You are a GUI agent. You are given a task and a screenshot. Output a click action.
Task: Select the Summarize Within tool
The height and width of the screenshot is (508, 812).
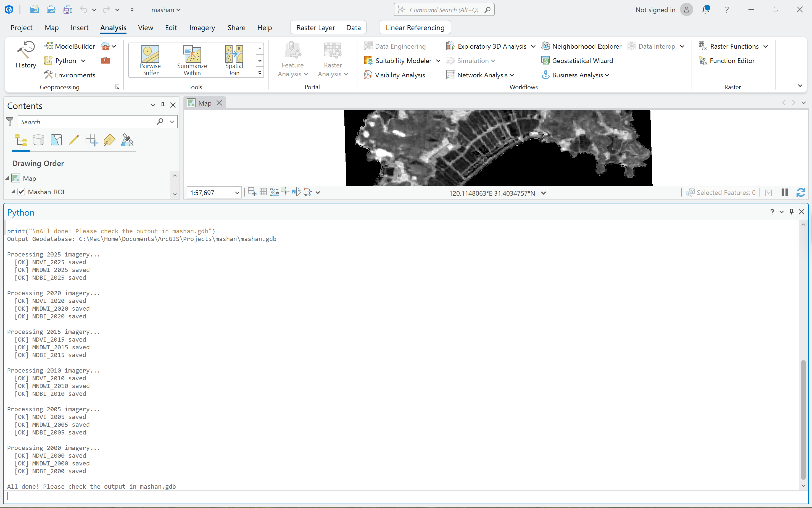pyautogui.click(x=192, y=61)
